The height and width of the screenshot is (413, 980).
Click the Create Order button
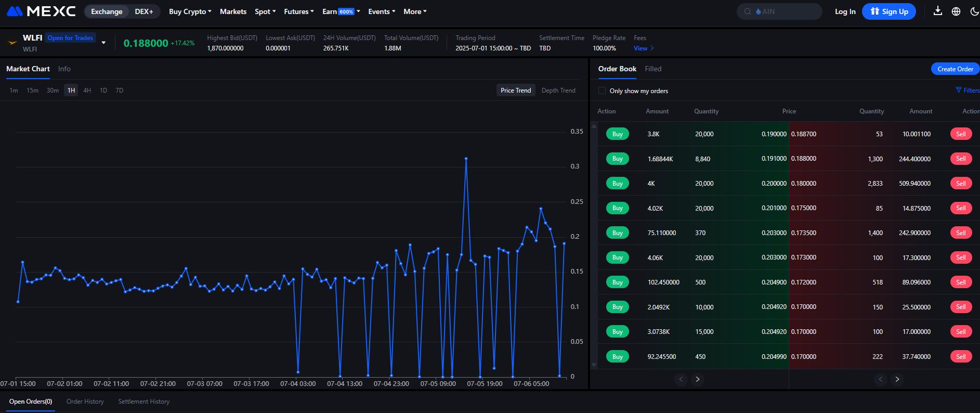pyautogui.click(x=956, y=69)
